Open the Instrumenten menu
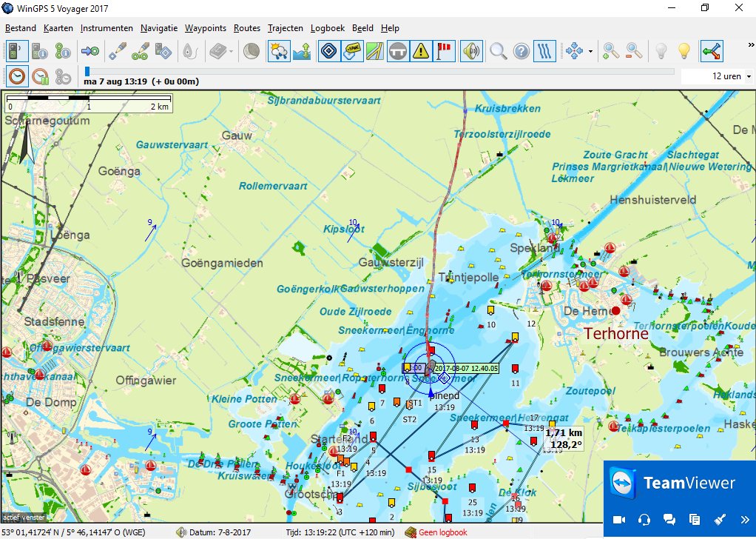 point(107,28)
